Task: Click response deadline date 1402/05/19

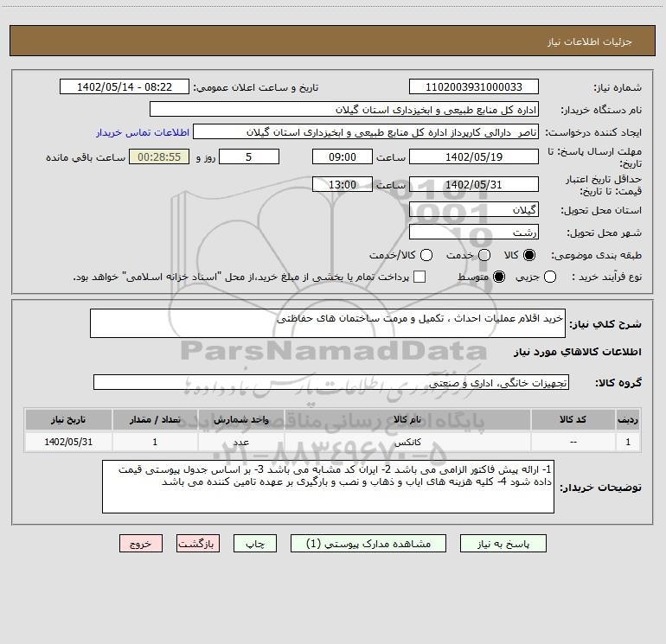Action: pos(474,156)
